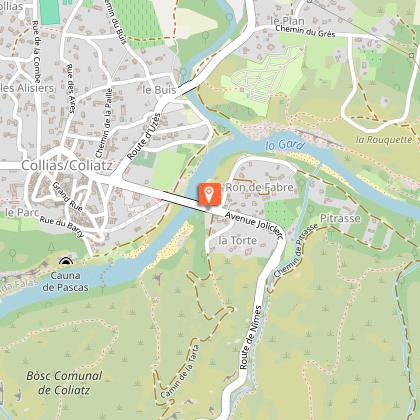This screenshot has width=420, height=420.
Task: Click the la Torte neighborhood label
Action: point(238,240)
